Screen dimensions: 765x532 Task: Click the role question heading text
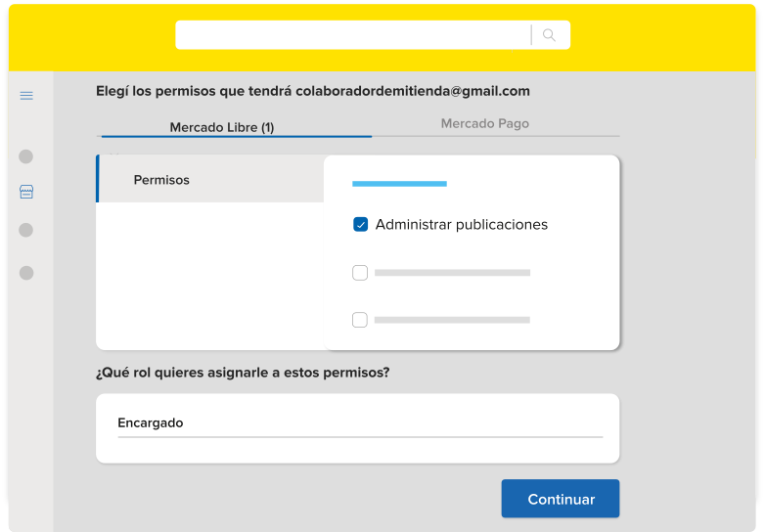click(x=243, y=373)
